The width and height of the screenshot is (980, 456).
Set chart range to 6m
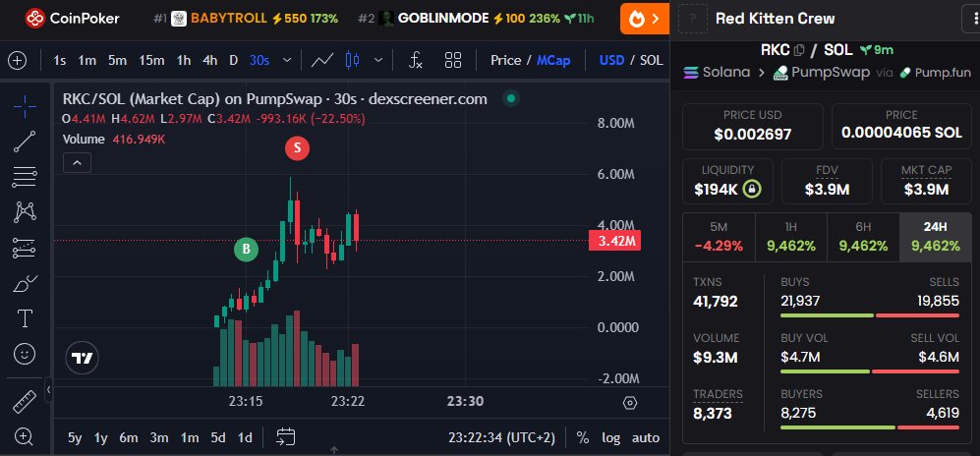[129, 438]
